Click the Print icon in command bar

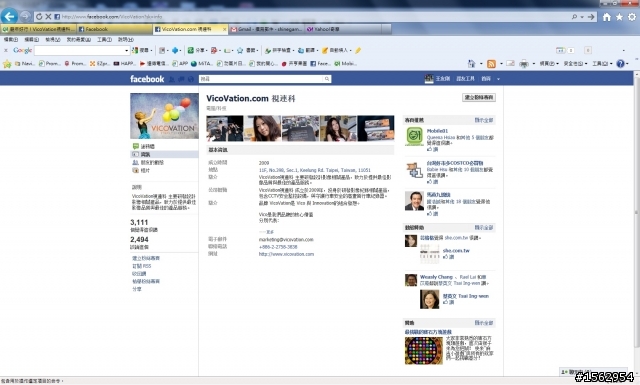[524, 64]
